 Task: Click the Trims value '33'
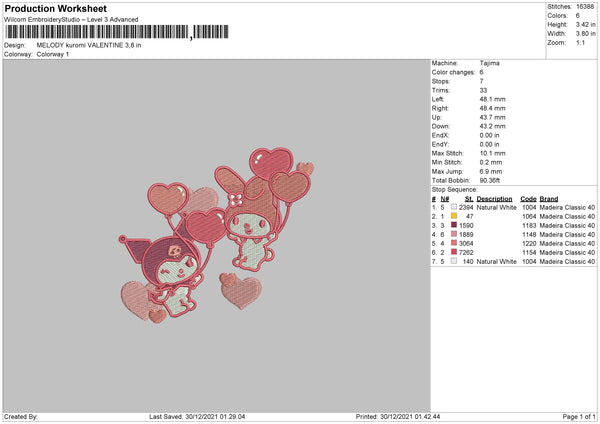483,90
